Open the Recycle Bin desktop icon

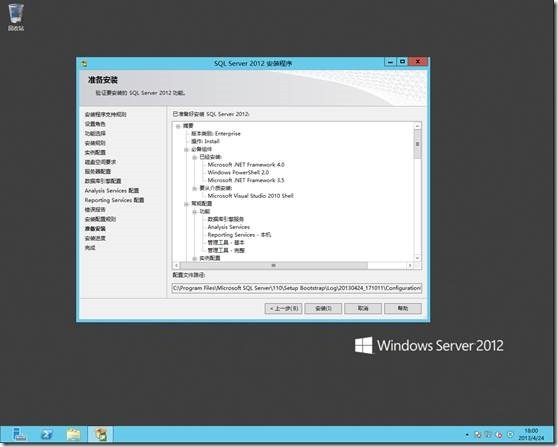click(16, 17)
